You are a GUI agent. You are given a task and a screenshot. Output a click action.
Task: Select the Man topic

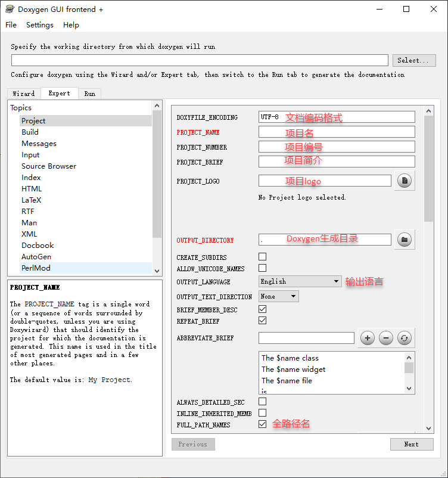tap(86, 222)
